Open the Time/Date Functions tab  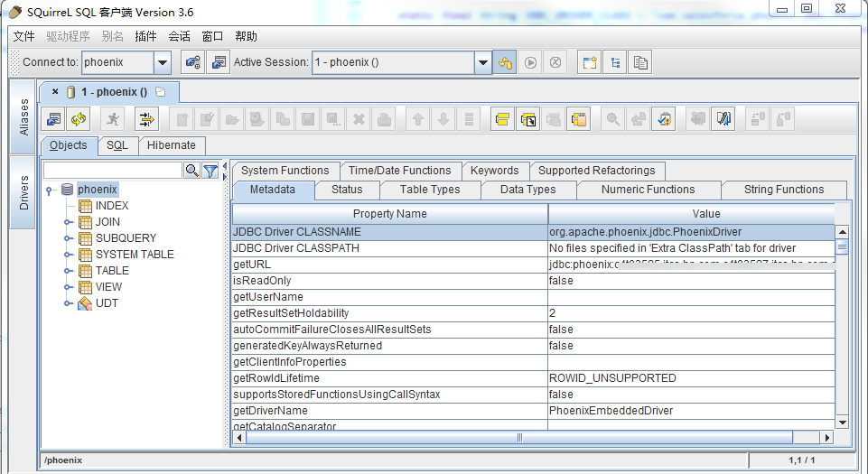pyautogui.click(x=400, y=171)
